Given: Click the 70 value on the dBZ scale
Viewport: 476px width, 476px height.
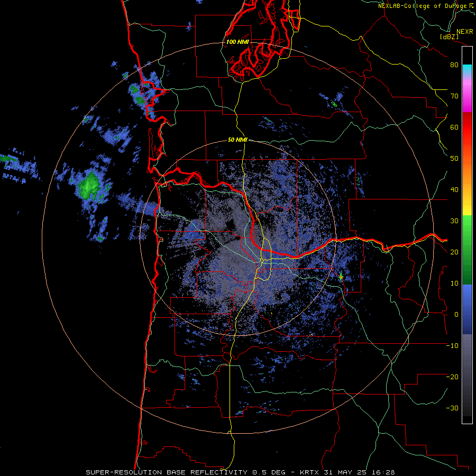Looking at the screenshot, I should click(454, 96).
